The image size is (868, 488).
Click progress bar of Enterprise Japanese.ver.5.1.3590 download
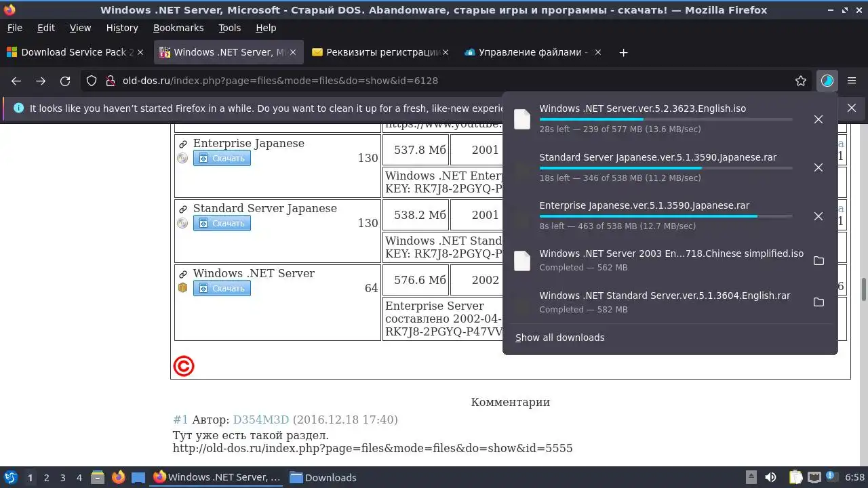click(665, 216)
